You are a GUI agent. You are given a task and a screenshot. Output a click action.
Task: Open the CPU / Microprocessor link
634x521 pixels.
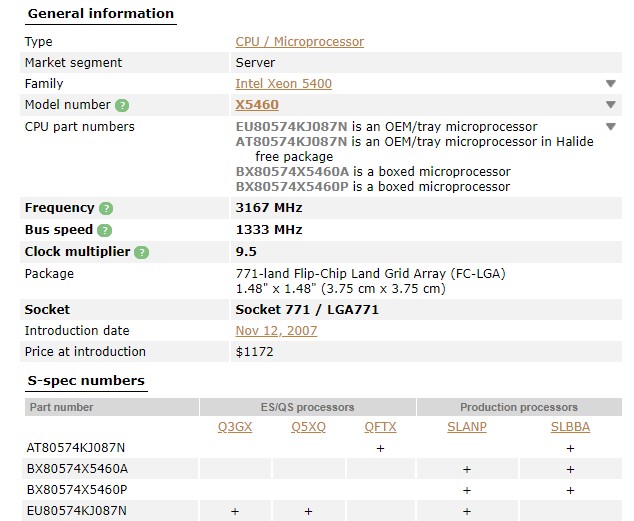point(299,42)
